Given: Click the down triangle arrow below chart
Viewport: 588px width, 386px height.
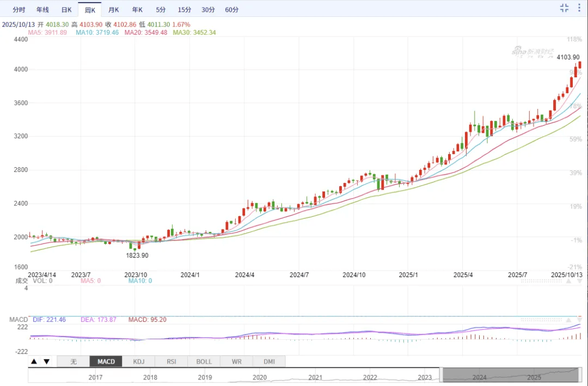Looking at the screenshot, I should tap(46, 362).
